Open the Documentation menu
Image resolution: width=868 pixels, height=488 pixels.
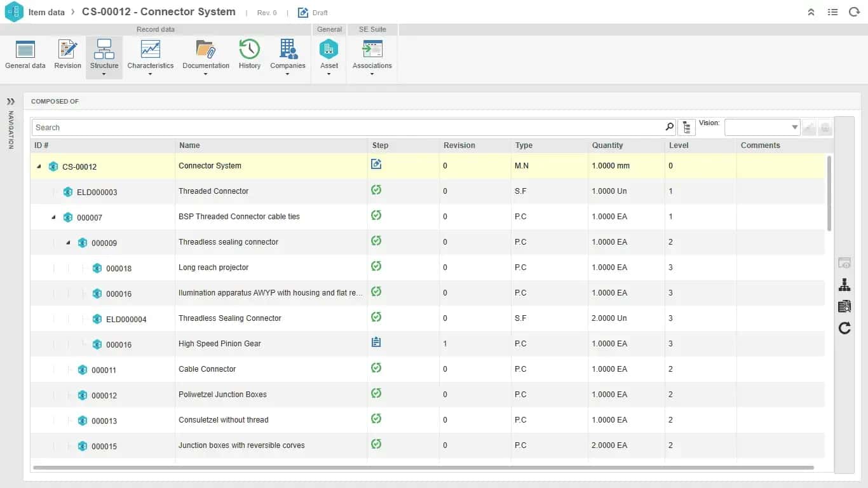pos(206,58)
